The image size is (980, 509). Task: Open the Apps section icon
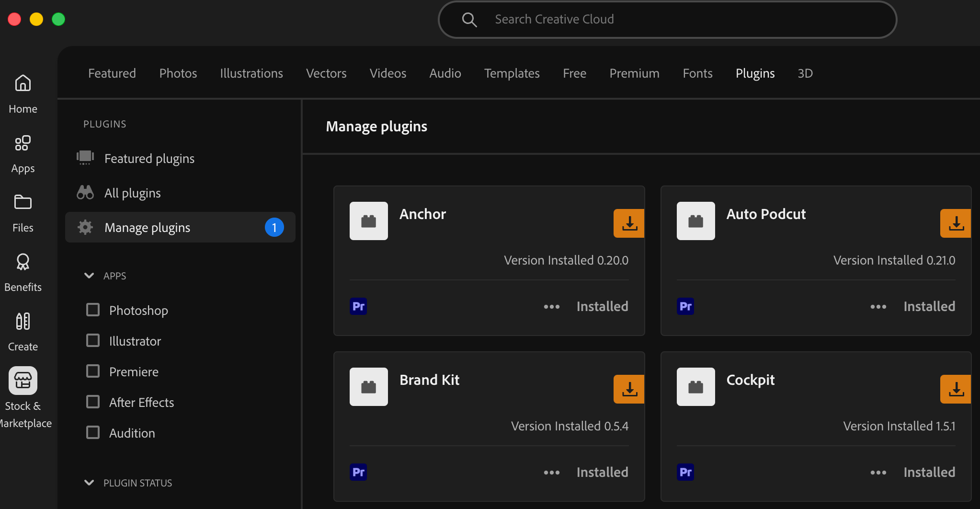pyautogui.click(x=23, y=143)
